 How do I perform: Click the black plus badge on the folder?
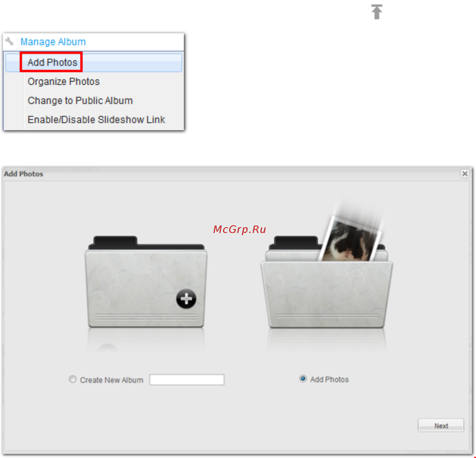pos(186,298)
